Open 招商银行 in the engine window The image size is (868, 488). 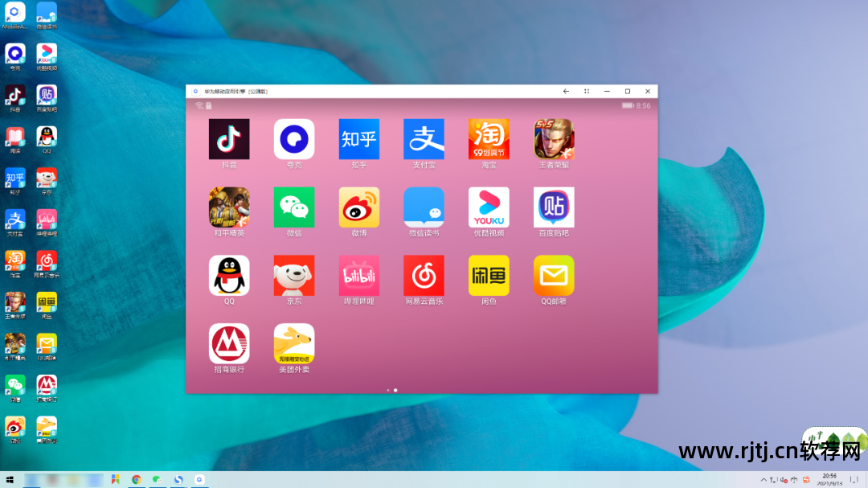[x=228, y=343]
